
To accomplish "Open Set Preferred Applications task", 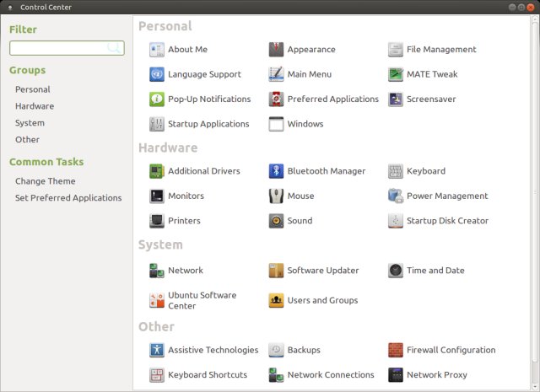I will point(68,198).
